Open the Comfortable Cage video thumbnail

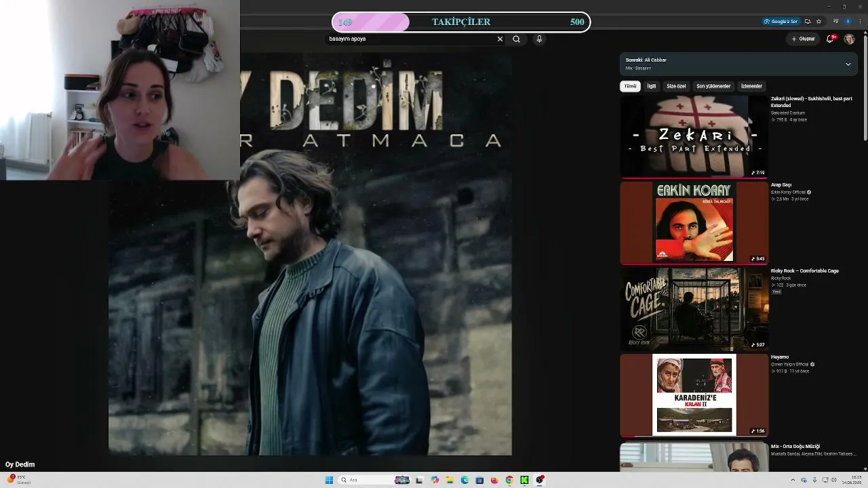694,308
